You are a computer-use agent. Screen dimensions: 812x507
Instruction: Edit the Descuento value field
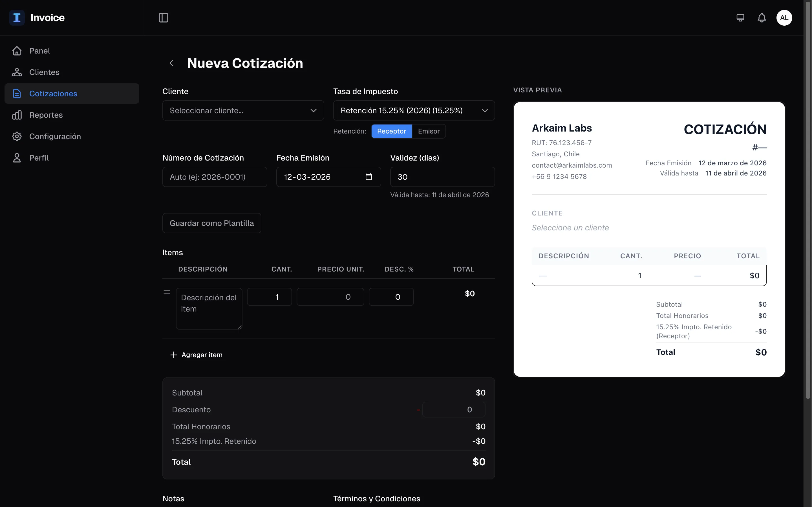(x=453, y=409)
